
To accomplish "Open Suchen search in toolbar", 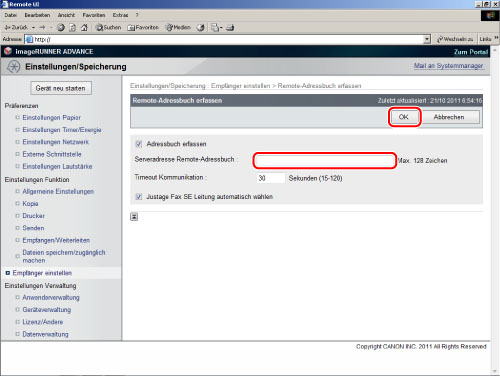I will coord(108,28).
